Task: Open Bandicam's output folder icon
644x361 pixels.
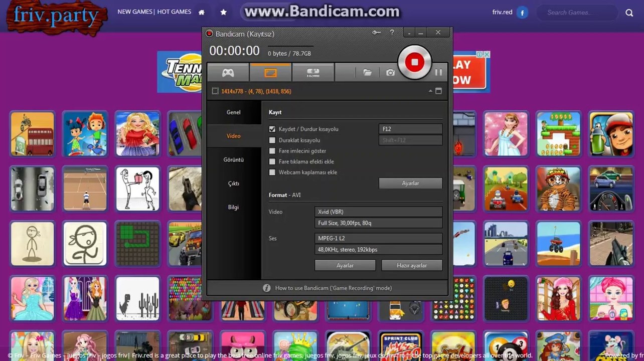Action: pyautogui.click(x=368, y=73)
